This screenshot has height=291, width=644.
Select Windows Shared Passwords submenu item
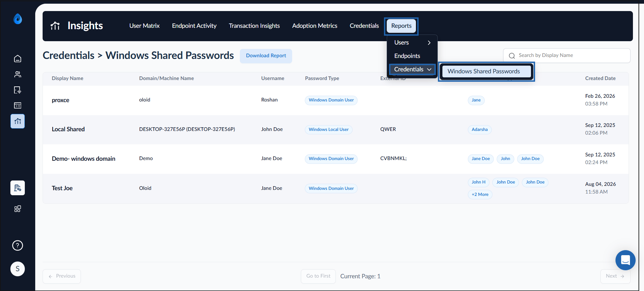[486, 71]
